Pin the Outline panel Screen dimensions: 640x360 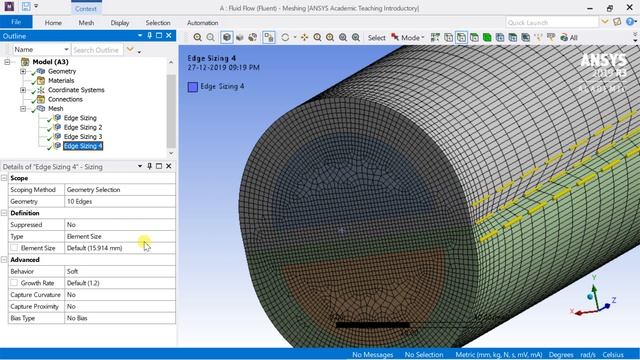pyautogui.click(x=150, y=36)
